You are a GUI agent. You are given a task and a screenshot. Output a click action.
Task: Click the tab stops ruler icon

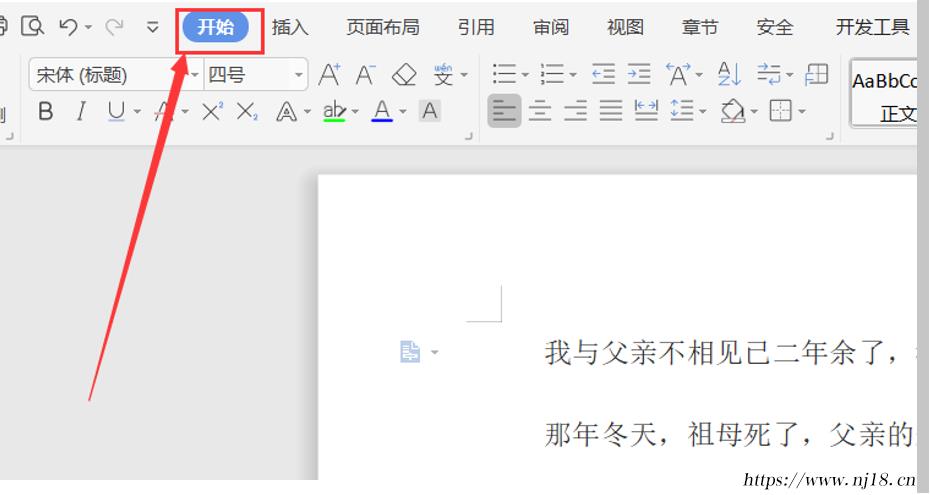(x=816, y=75)
